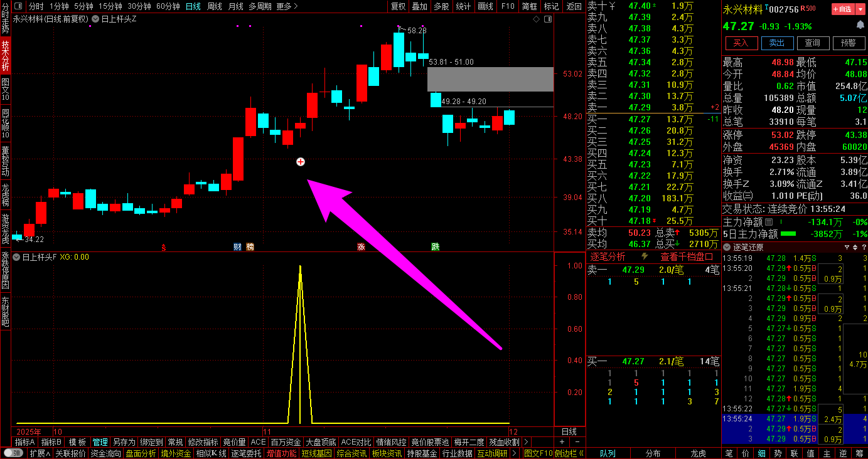Click the 逐笔分析 link

pyautogui.click(x=608, y=256)
